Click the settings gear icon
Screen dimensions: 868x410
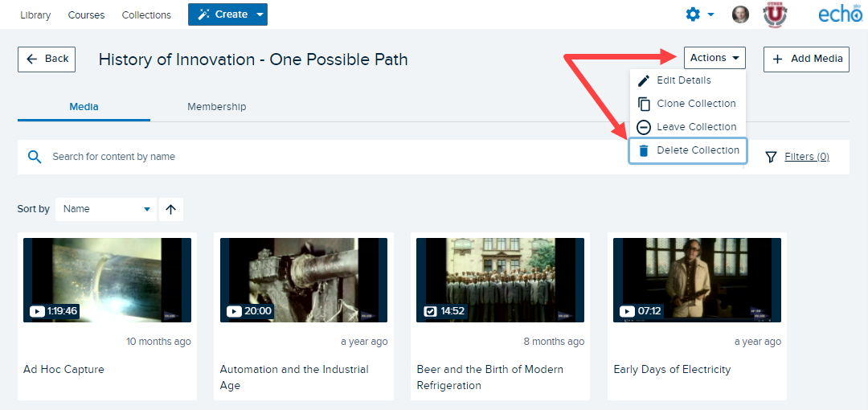click(x=693, y=14)
